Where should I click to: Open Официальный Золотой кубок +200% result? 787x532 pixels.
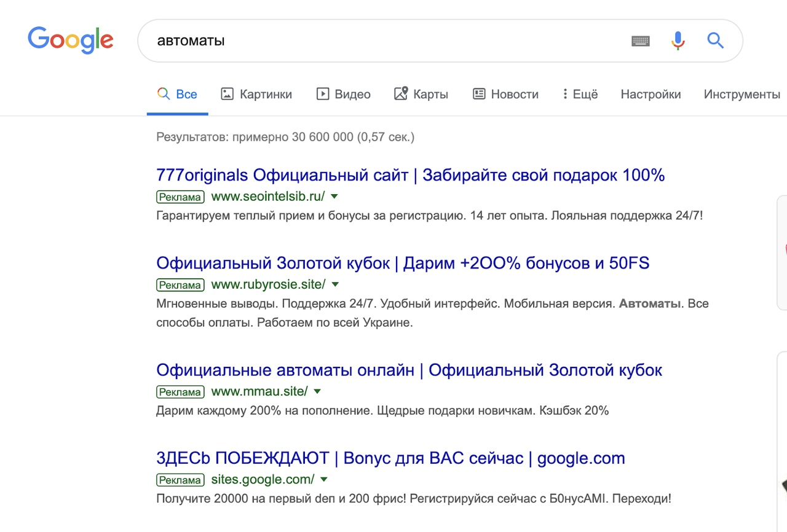(x=403, y=263)
